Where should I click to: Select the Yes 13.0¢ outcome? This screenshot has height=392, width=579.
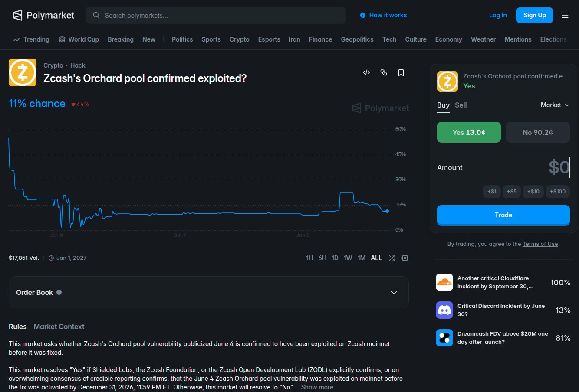pyautogui.click(x=469, y=132)
